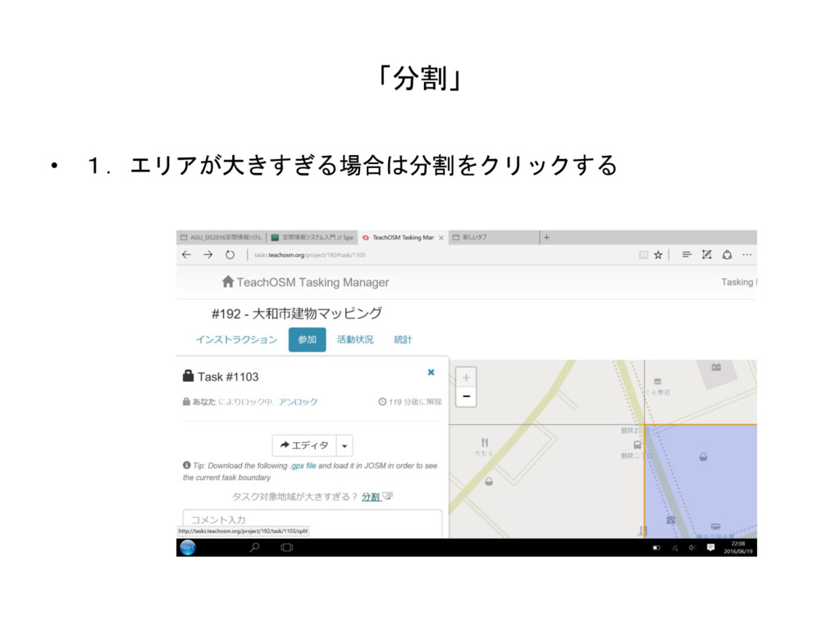
Task: Switch to AGU_SIS2016 browser tab
Action: (221, 237)
